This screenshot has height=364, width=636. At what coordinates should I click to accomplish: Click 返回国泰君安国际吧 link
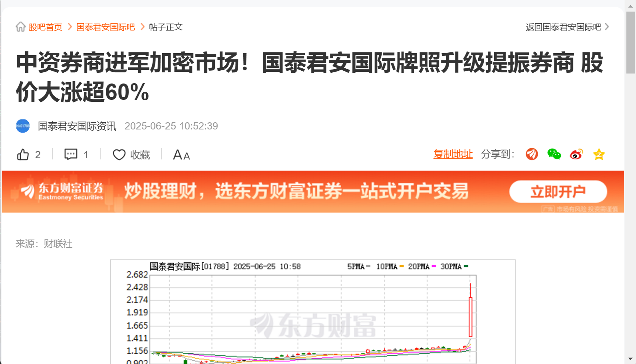(x=563, y=27)
